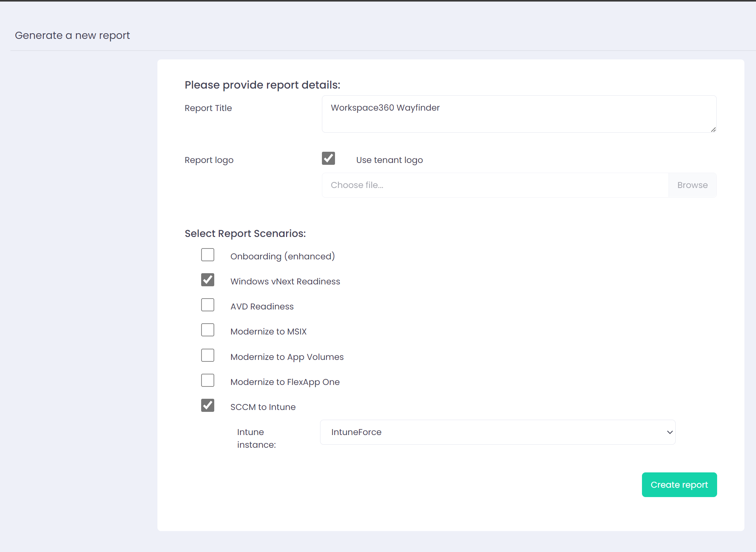Uncheck the SCCM to Intune checkbox
The height and width of the screenshot is (552, 756).
208,405
